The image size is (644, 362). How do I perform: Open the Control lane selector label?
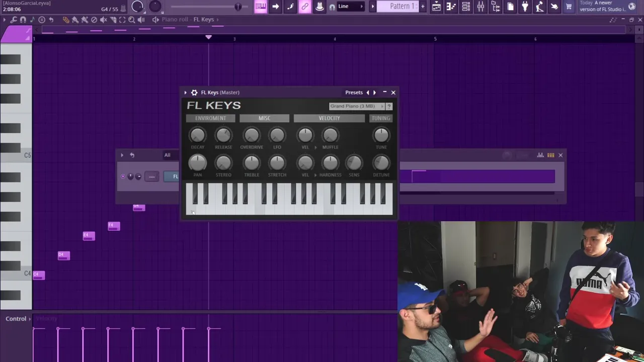pos(16,319)
